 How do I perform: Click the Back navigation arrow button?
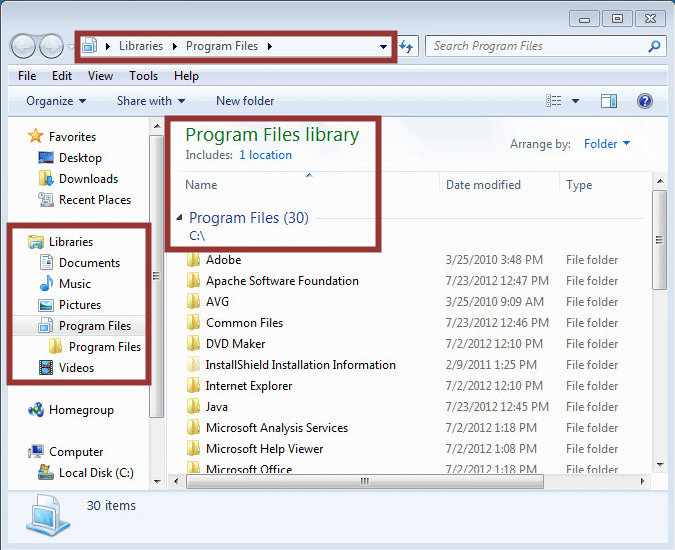24,46
